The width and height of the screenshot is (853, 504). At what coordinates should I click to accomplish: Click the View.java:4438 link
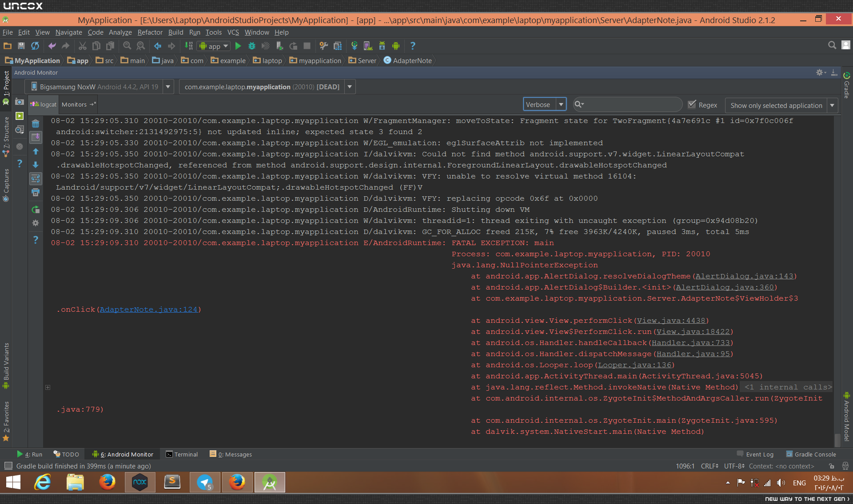(671, 321)
